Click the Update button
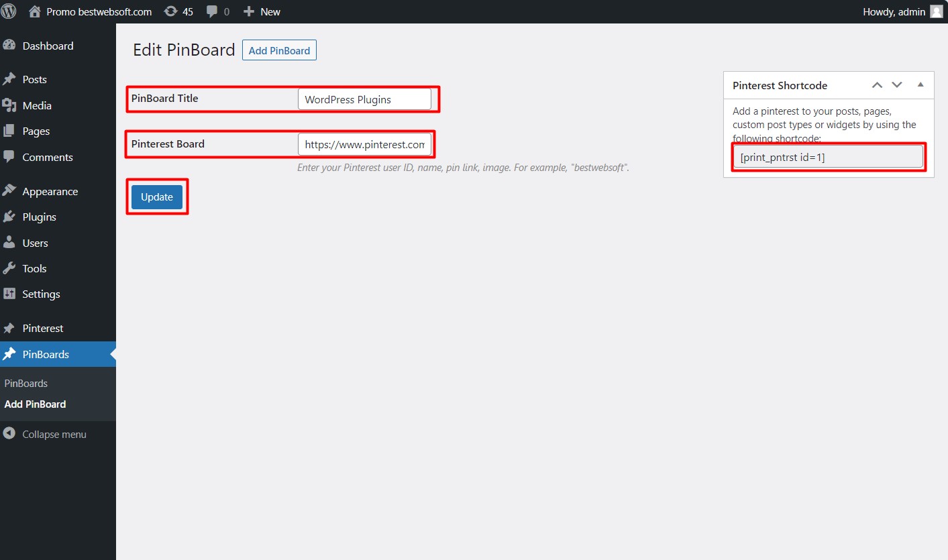 click(x=157, y=197)
